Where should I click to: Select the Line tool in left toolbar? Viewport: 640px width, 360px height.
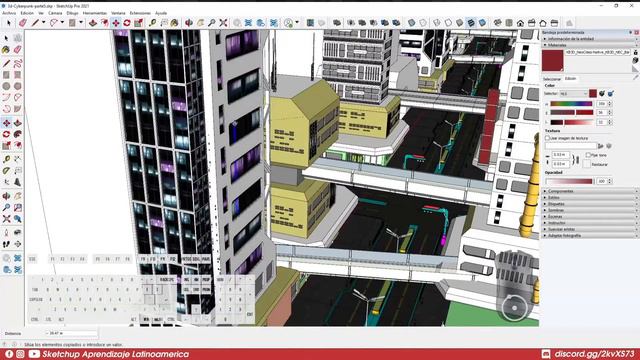[x=6, y=63]
